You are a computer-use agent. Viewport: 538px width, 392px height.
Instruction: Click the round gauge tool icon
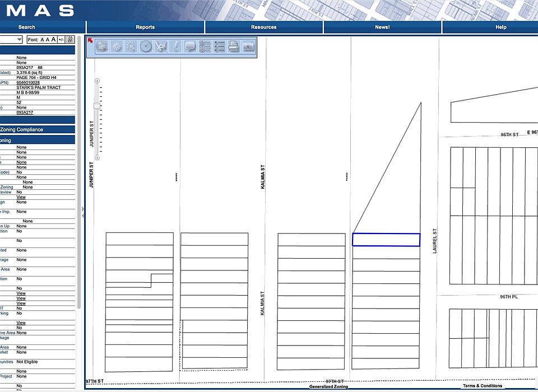[146, 46]
